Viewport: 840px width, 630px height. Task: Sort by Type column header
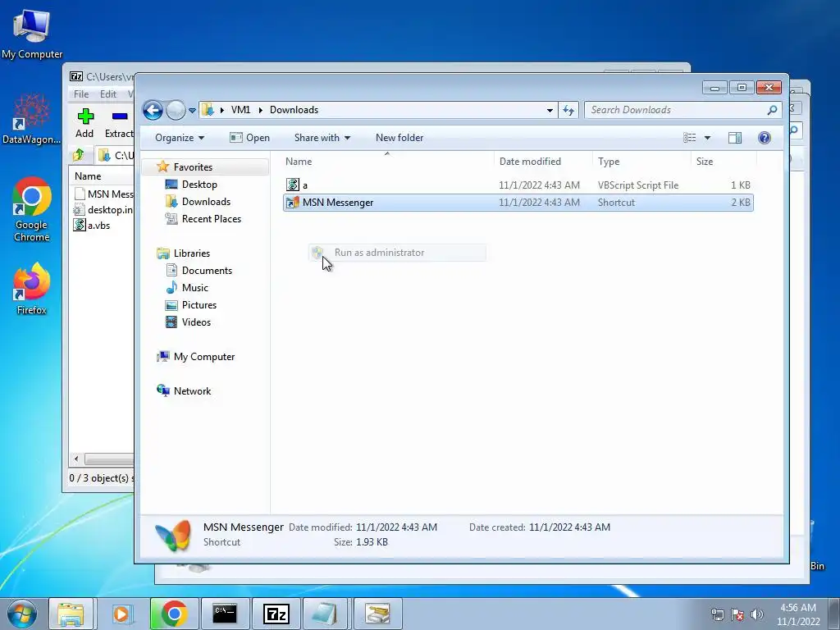pyautogui.click(x=641, y=162)
